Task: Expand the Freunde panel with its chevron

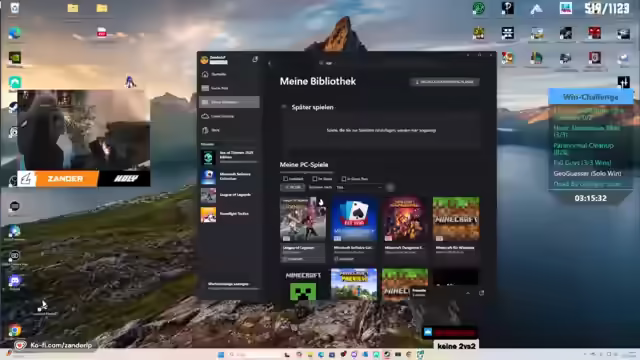Action: [x=468, y=293]
